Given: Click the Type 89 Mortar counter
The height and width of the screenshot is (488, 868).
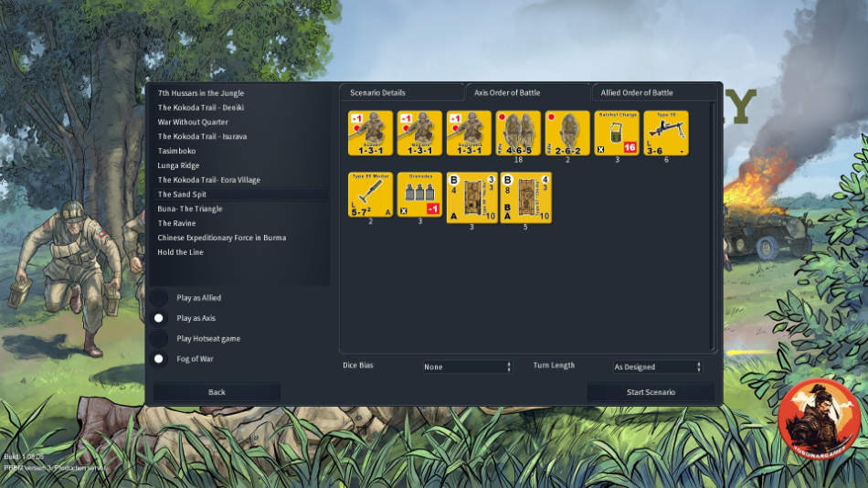Looking at the screenshot, I should point(370,195).
